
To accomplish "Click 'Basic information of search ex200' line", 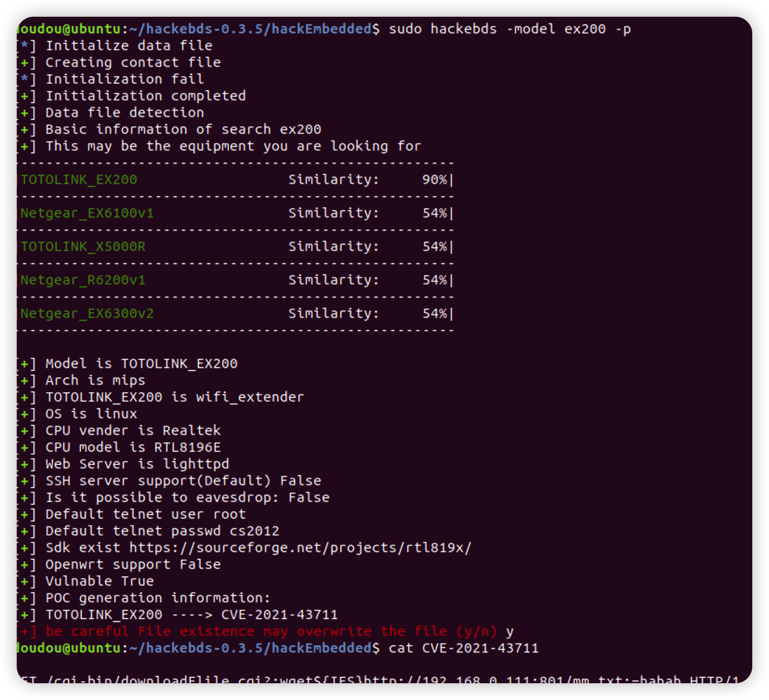I will 183,129.
